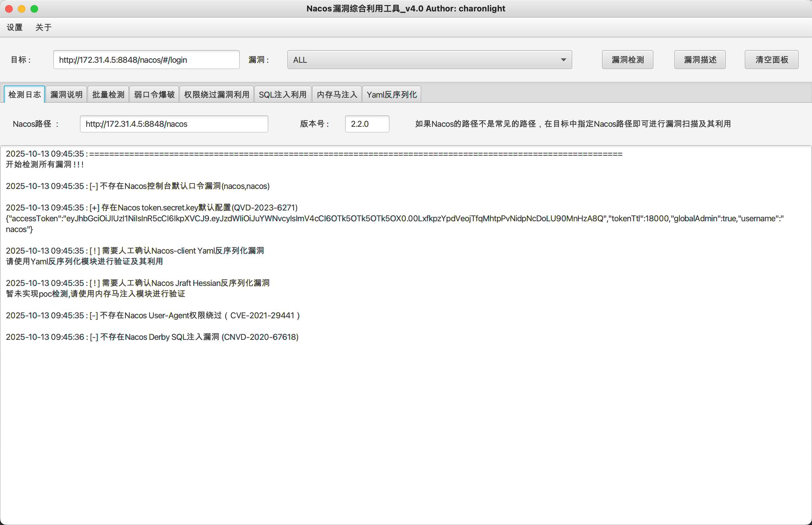
Task: Select the 版本号 version number field
Action: click(x=367, y=124)
